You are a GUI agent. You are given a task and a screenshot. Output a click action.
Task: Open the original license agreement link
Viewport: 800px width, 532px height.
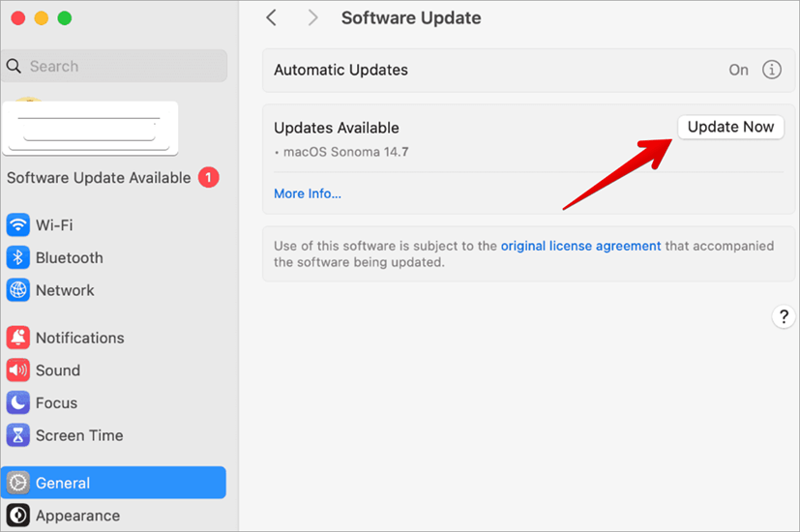(x=580, y=246)
